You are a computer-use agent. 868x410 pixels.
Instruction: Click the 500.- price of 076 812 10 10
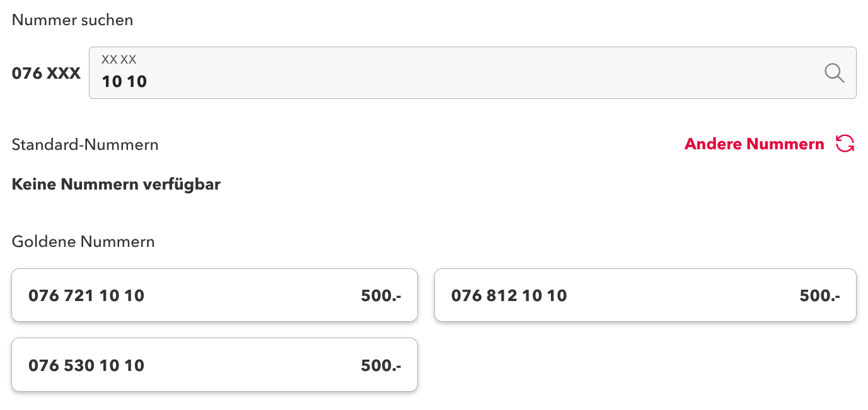pos(819,295)
